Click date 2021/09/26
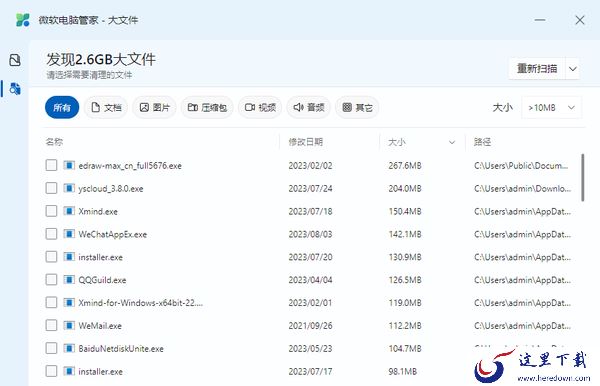Viewport: 600px width, 386px height. pyautogui.click(x=310, y=326)
